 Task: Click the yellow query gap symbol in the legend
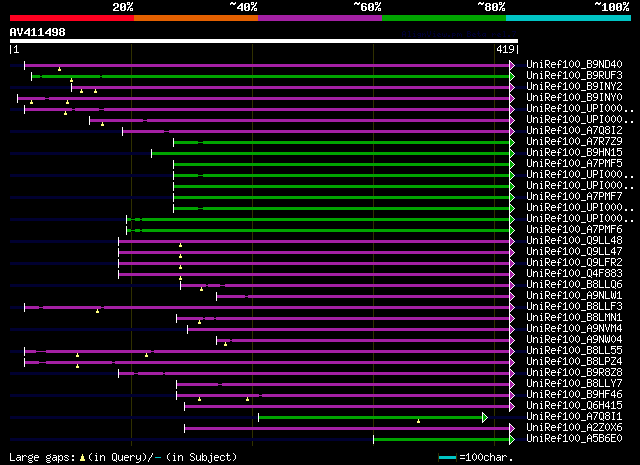click(x=83, y=458)
